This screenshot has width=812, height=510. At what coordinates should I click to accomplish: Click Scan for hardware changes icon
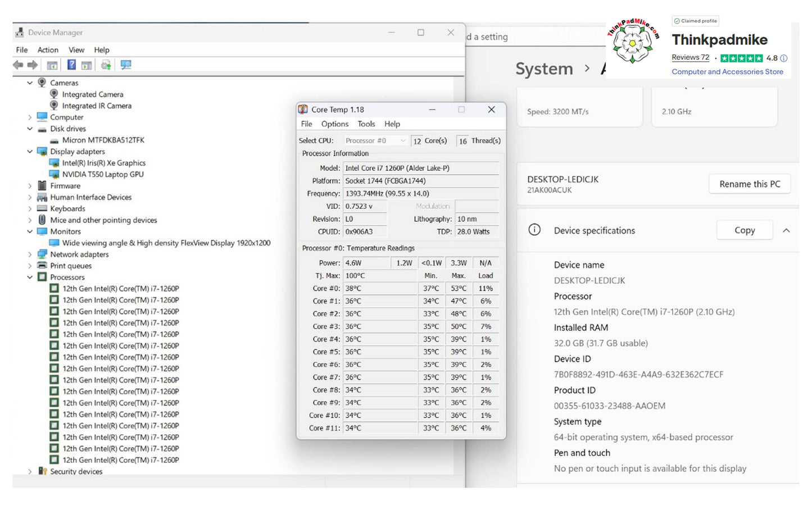pyautogui.click(x=126, y=65)
